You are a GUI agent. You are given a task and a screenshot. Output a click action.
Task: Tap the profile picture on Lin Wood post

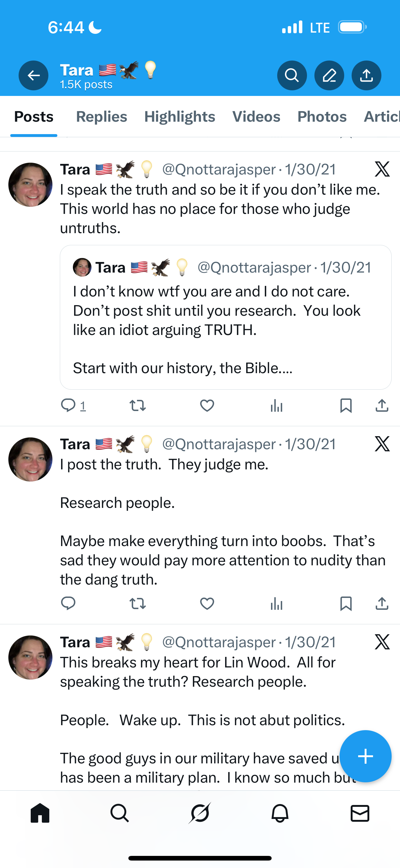[x=30, y=658]
